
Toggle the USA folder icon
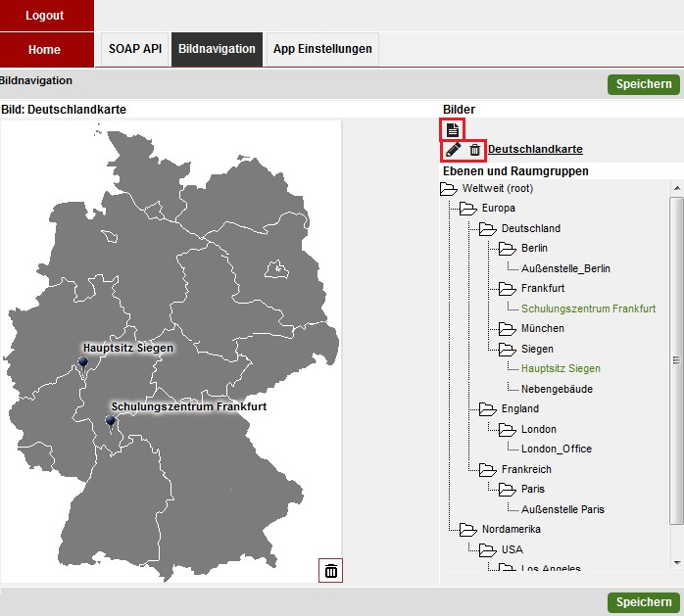(488, 549)
